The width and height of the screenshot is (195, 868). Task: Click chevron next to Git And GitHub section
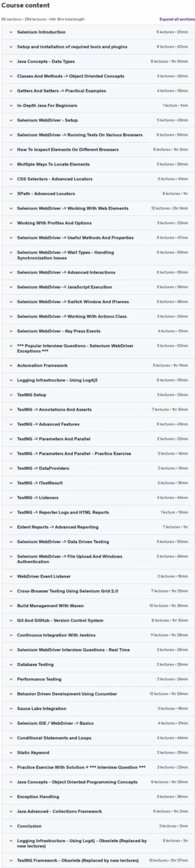coord(11,620)
